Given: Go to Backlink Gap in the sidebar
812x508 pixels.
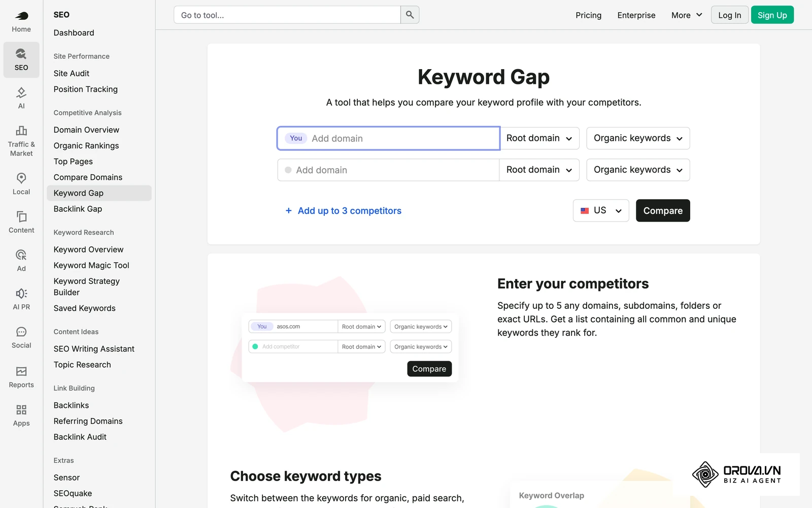Looking at the screenshot, I should (78, 209).
